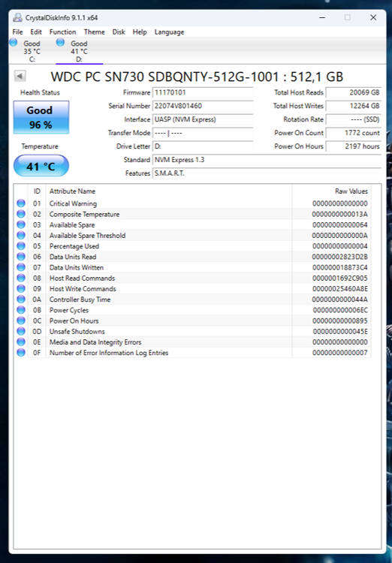Click the Rotation Rate value field
The image size is (392, 563).
[354, 119]
